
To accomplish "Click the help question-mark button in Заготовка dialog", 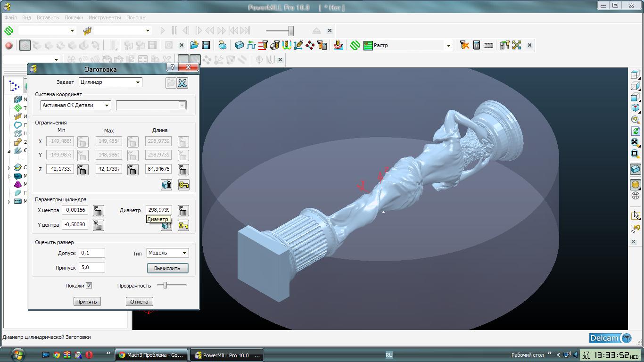I will pos(172,67).
